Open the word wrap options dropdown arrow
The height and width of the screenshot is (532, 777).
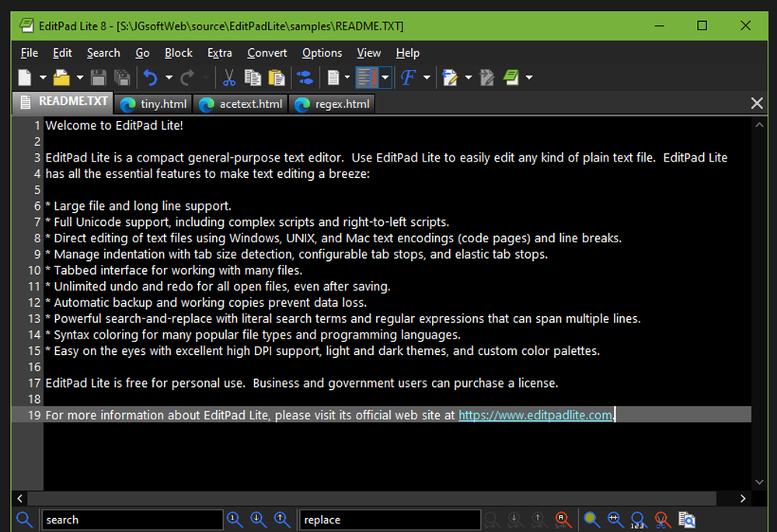tap(385, 78)
